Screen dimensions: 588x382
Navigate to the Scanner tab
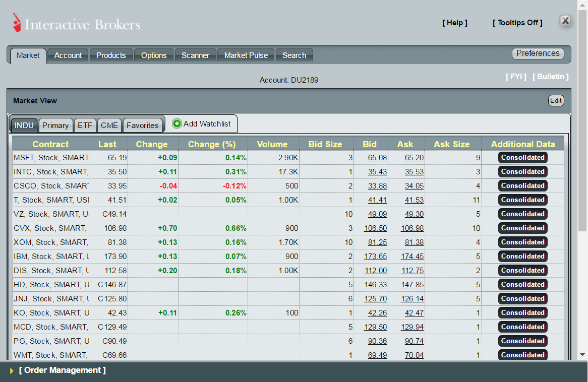tap(195, 55)
